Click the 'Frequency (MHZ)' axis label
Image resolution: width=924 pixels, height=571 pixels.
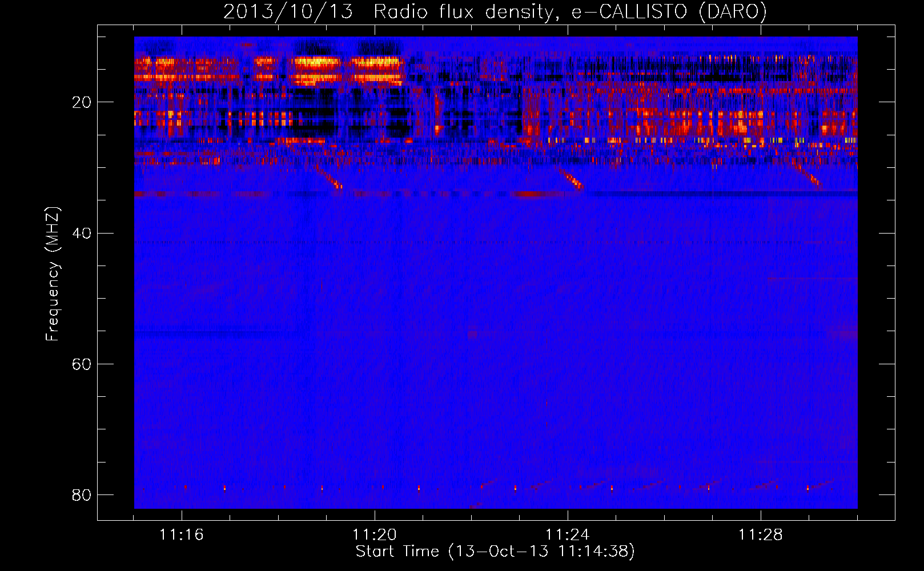[53, 274]
